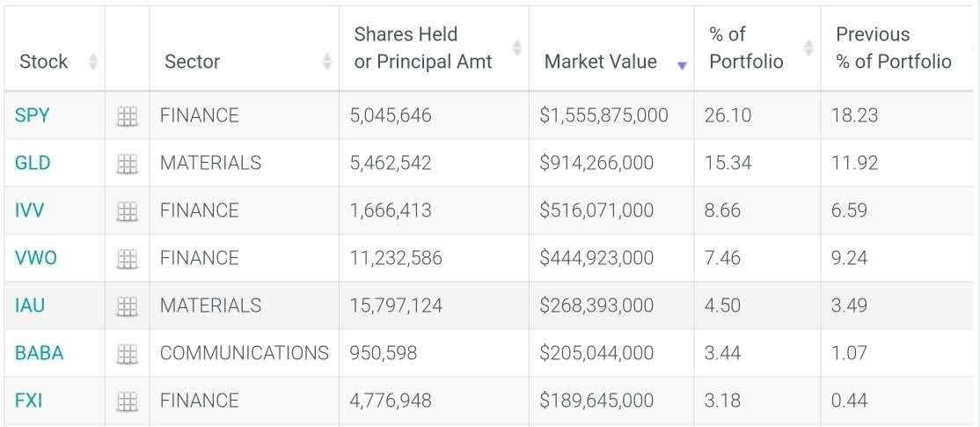Open the SPY stock link
This screenshot has width=980, height=427.
(x=32, y=115)
